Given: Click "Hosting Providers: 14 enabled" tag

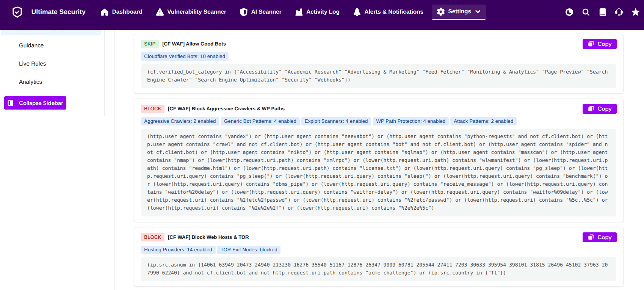Looking at the screenshot, I should tap(178, 250).
